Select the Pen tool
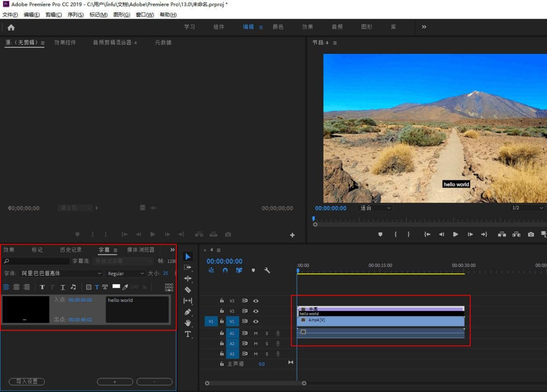 [x=188, y=312]
